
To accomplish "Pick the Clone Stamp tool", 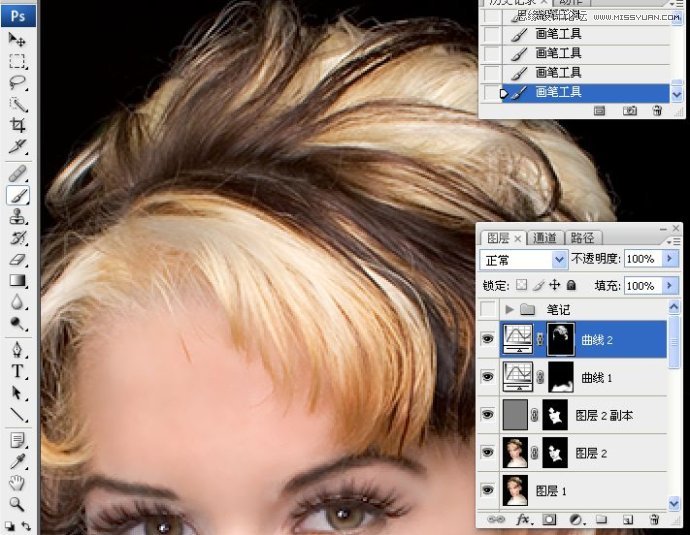I will [17, 217].
